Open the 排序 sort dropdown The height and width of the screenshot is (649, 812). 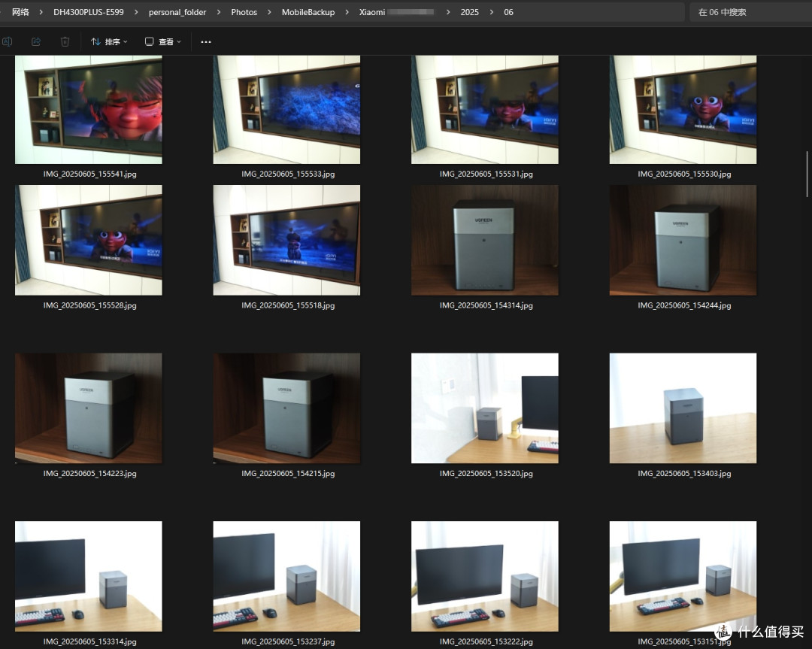[109, 41]
